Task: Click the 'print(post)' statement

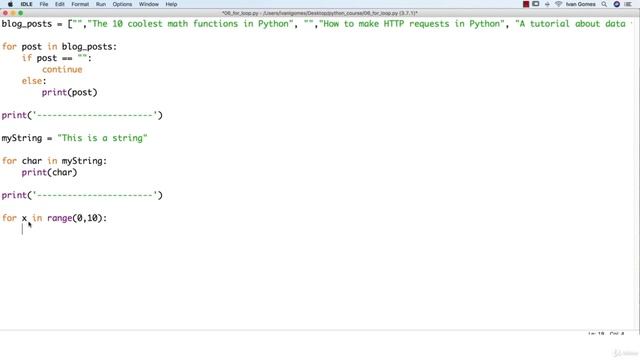Action: [x=69, y=92]
